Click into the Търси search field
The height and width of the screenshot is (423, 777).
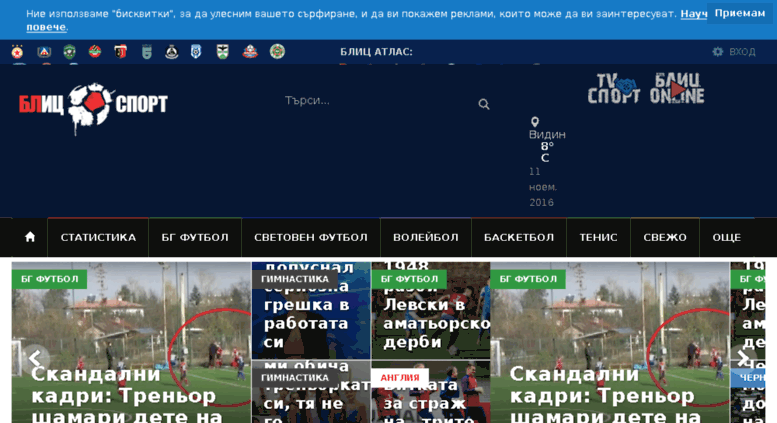(x=377, y=101)
